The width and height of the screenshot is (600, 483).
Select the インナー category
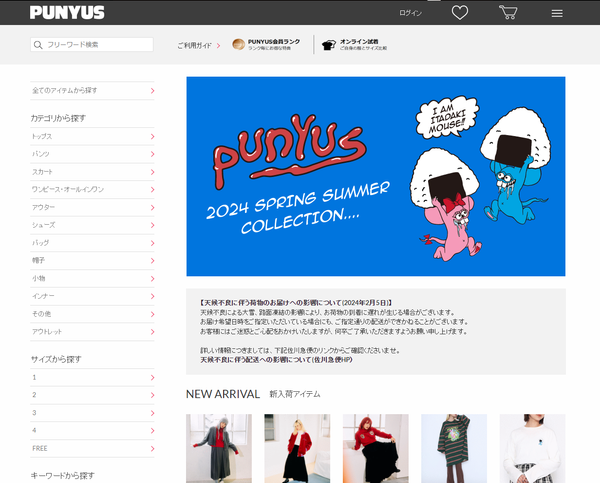(92, 296)
